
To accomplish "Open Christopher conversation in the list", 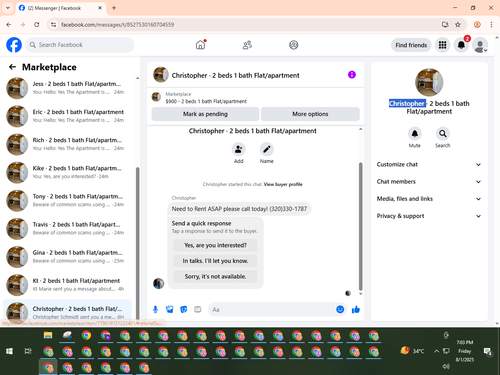I will click(x=68, y=312).
